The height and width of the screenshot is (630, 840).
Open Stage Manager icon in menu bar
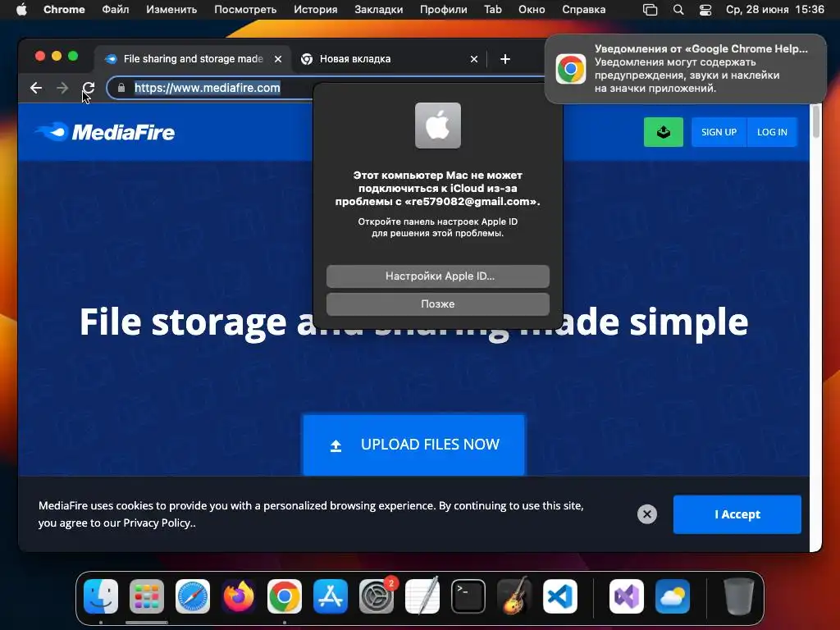click(650, 10)
